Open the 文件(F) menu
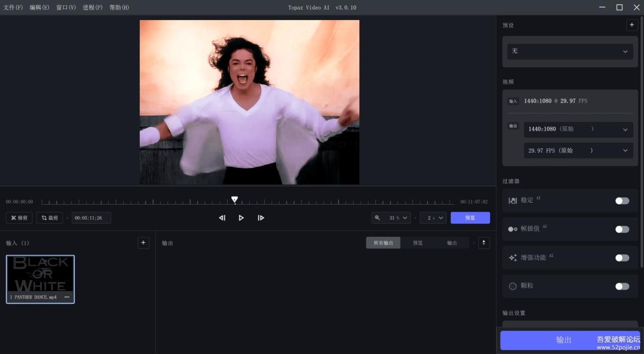 point(13,8)
